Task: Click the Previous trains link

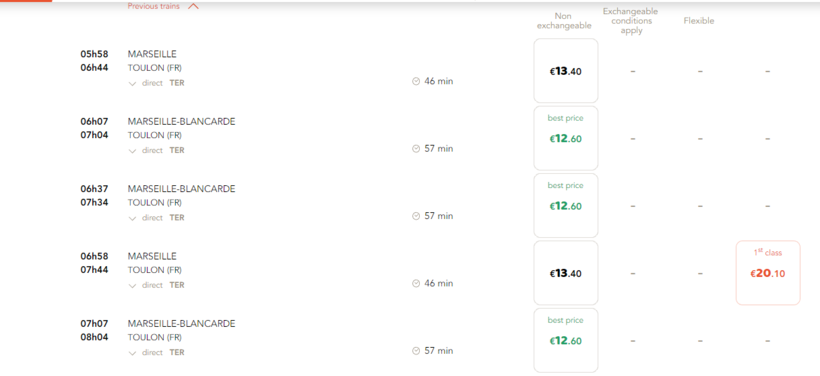Action: tap(154, 6)
